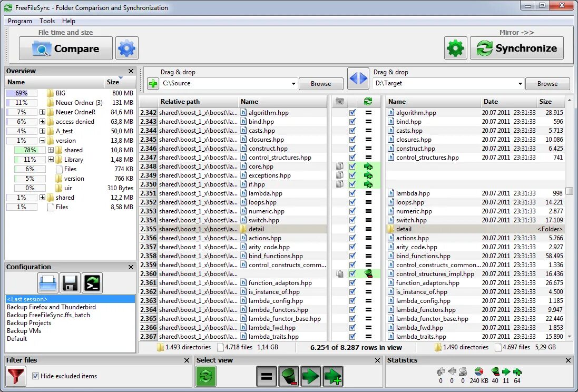Click the file list vertical scrollbar thumb

click(x=570, y=191)
